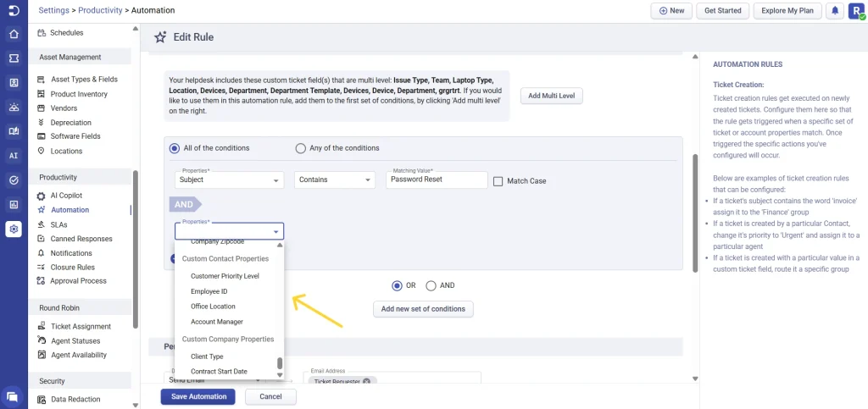This screenshot has width=868, height=409.
Task: Click the Matching Value input field
Action: pyautogui.click(x=437, y=180)
